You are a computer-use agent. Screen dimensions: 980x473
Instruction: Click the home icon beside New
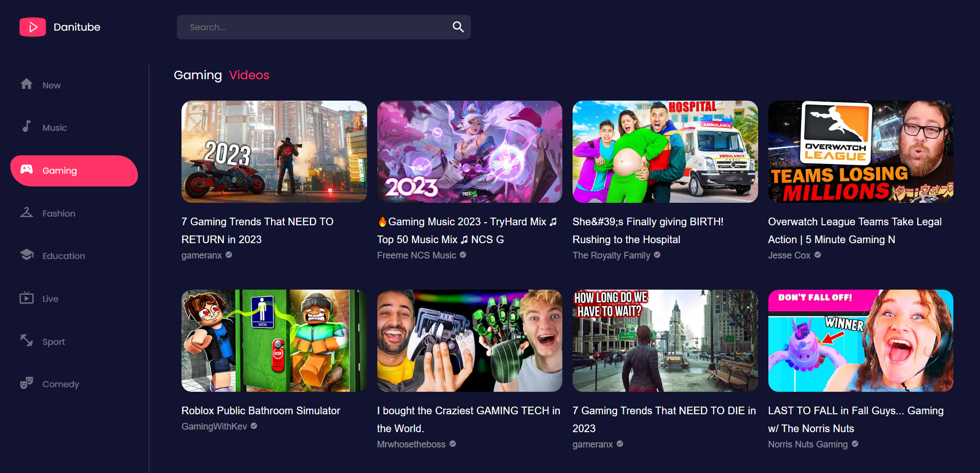coord(27,84)
